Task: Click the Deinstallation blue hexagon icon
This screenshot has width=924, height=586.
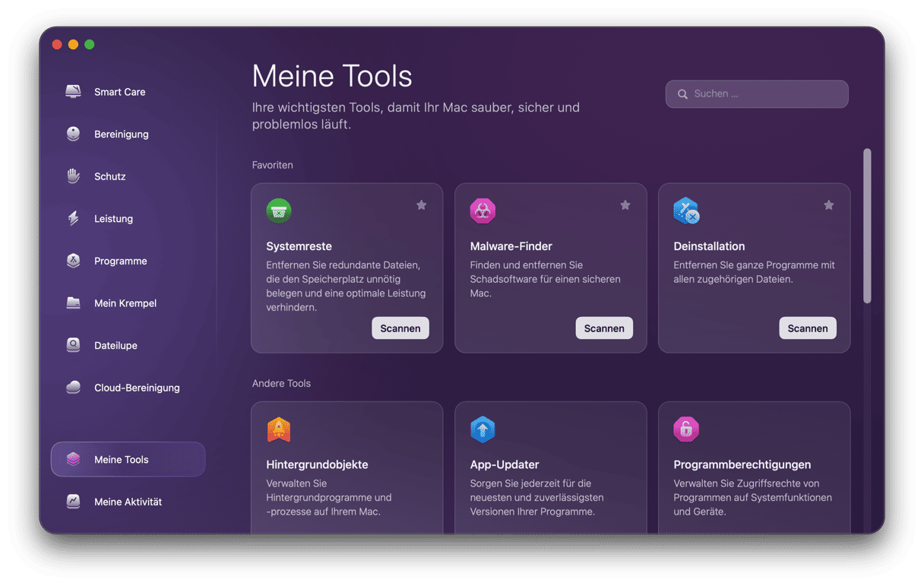Action: point(686,211)
